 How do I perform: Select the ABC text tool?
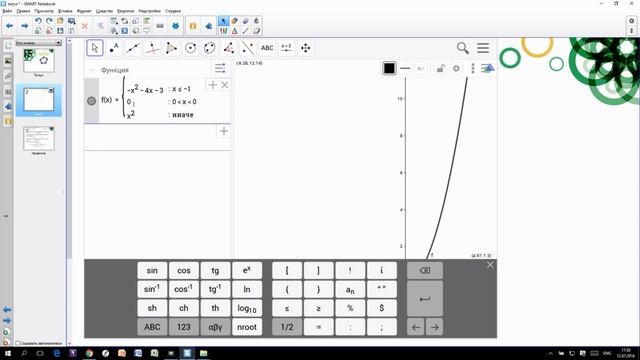267,48
